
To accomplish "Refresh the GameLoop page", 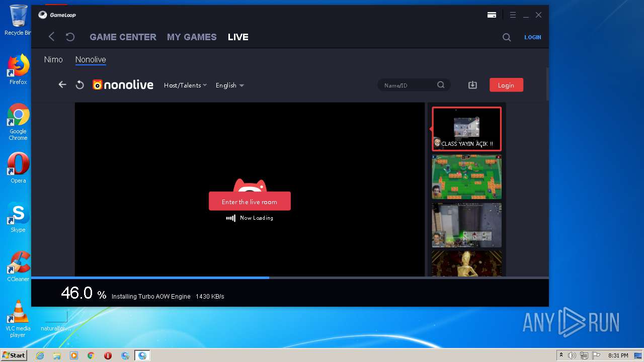I will pos(70,37).
